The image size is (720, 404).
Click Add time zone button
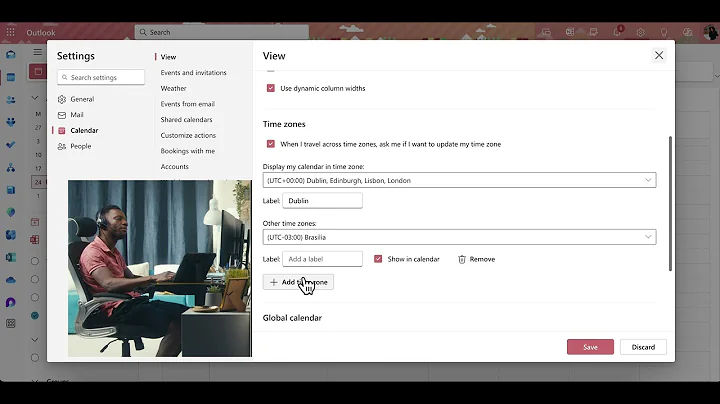pos(298,282)
